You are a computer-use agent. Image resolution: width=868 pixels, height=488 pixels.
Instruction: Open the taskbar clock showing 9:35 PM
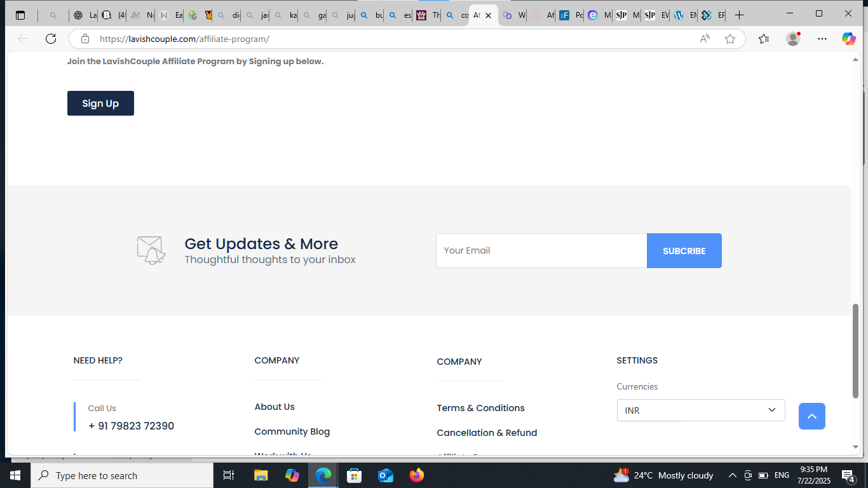813,475
